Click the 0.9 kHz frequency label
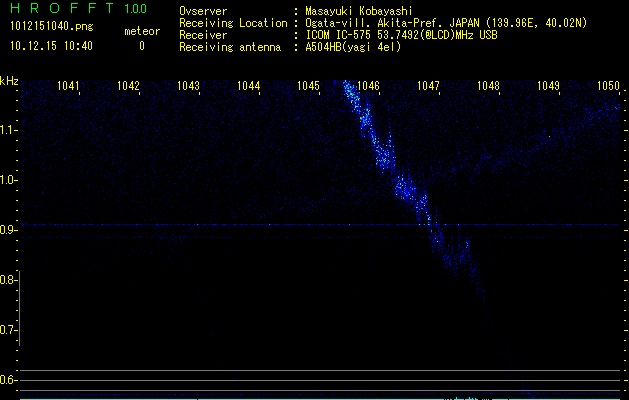The image size is (629, 400). [7, 230]
